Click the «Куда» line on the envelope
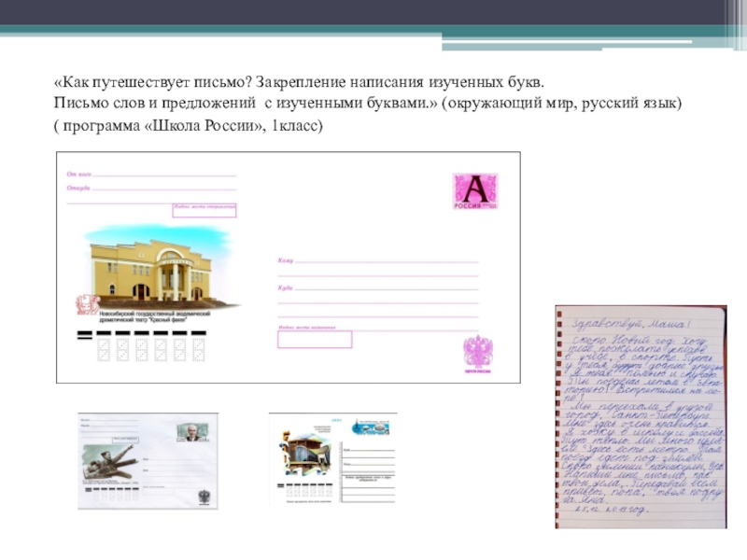 [378, 288]
